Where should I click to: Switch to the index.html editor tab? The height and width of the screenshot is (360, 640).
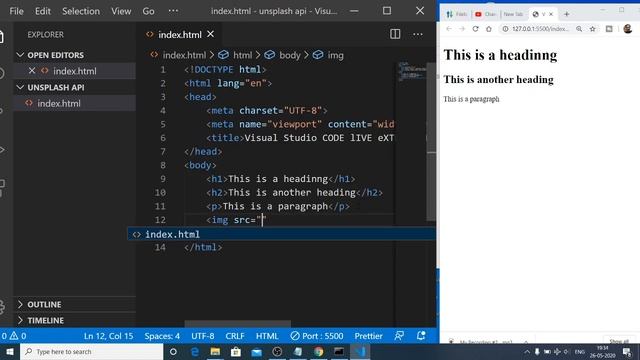click(x=180, y=35)
